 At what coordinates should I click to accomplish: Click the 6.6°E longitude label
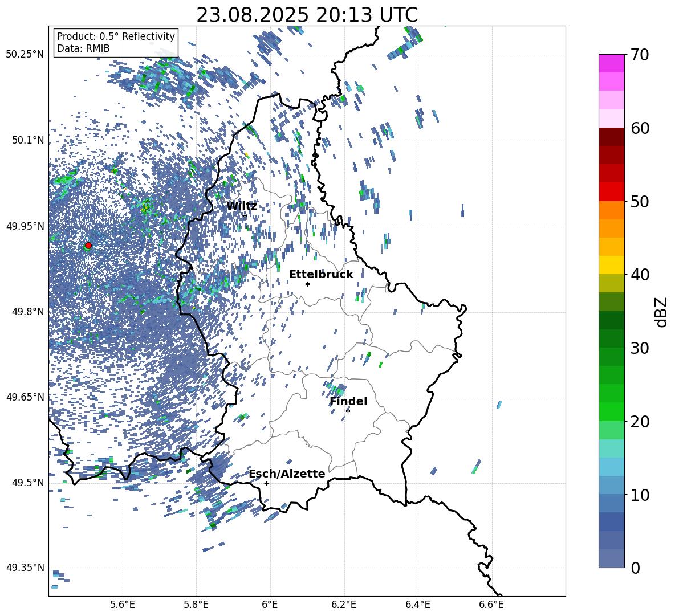pyautogui.click(x=491, y=605)
